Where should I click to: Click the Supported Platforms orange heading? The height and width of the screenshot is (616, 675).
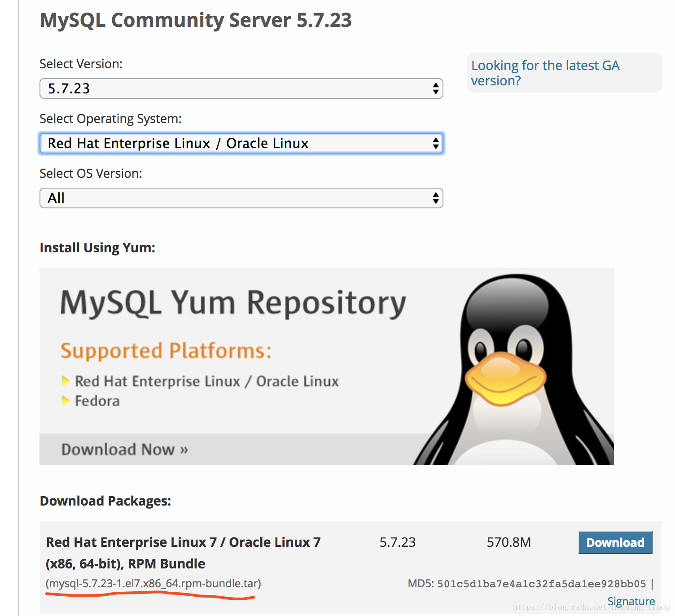coord(166,351)
